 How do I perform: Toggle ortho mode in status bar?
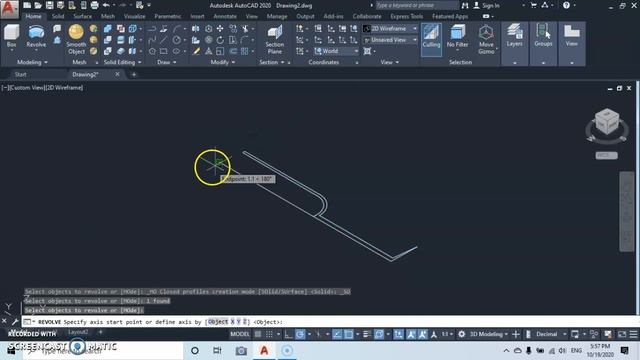point(289,334)
